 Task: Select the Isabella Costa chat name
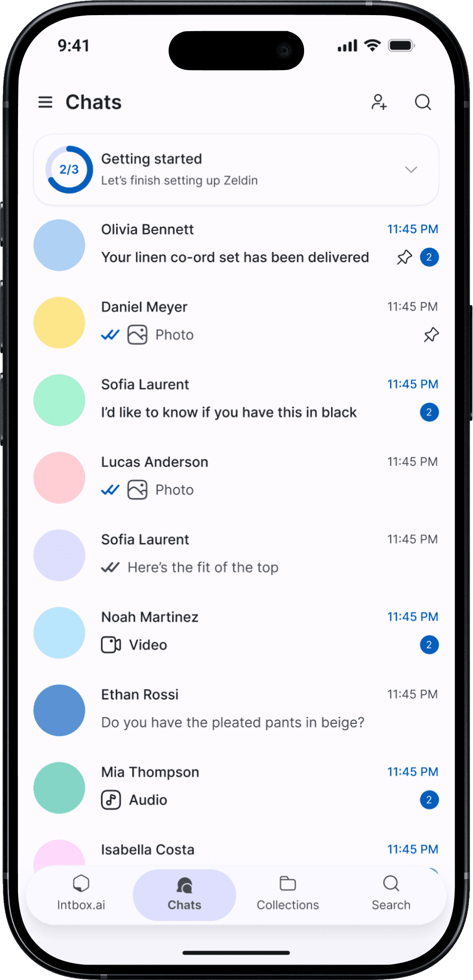pos(147,849)
